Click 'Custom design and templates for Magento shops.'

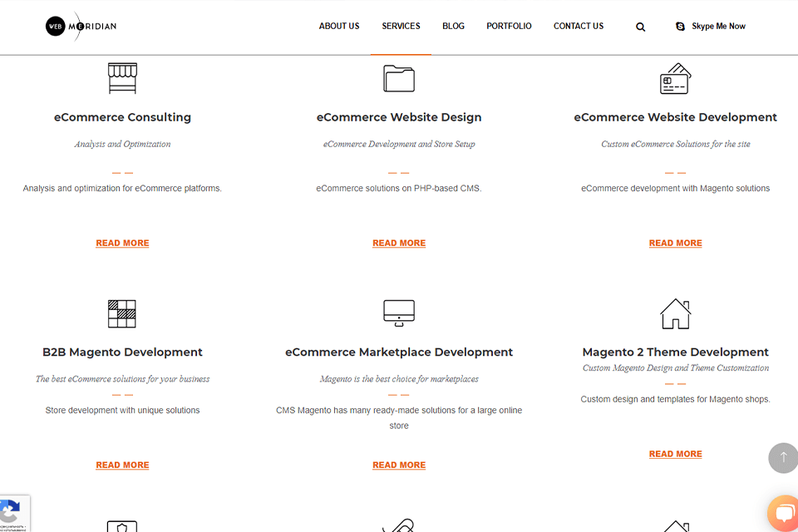click(675, 399)
